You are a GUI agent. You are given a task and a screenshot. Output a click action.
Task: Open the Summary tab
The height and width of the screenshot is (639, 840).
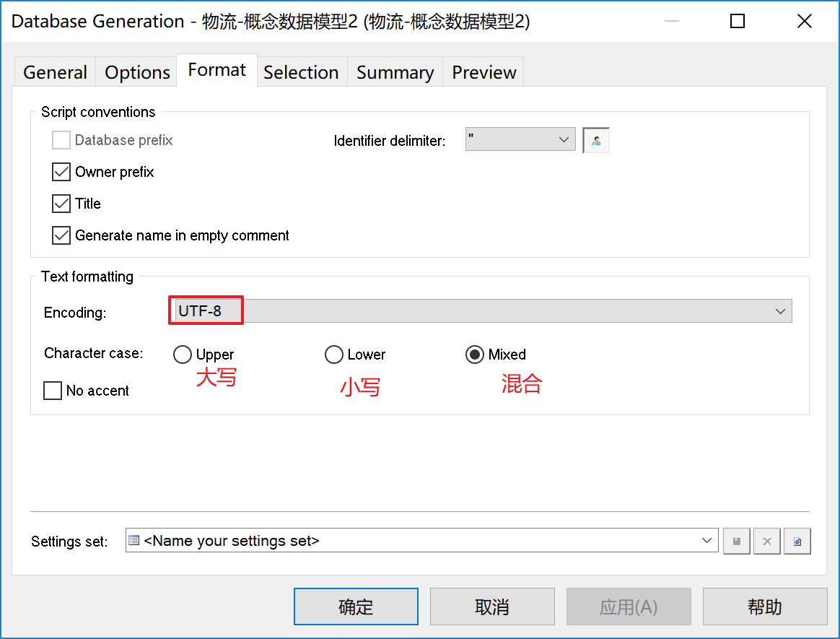tap(395, 72)
